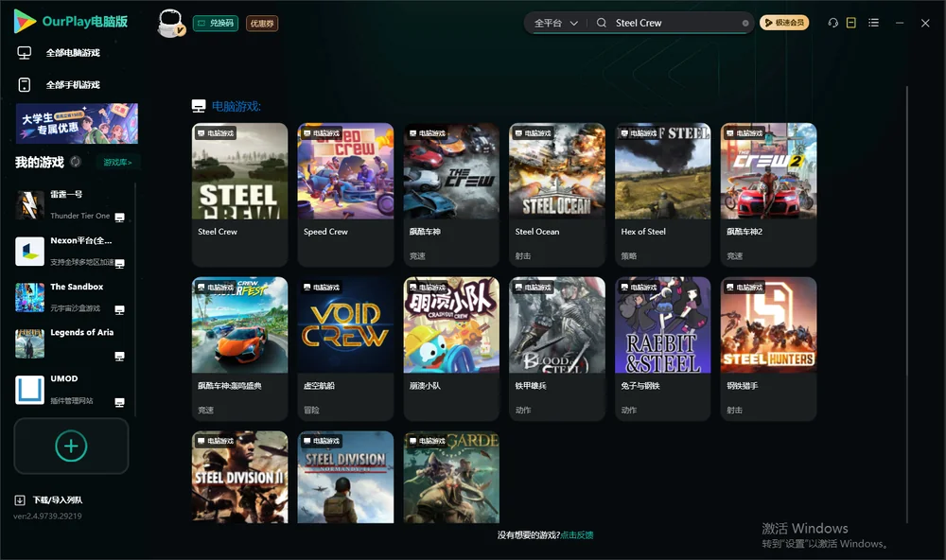This screenshot has height=560, width=946.
Task: Click the 点击反馈 feedback link
Action: 577,534
